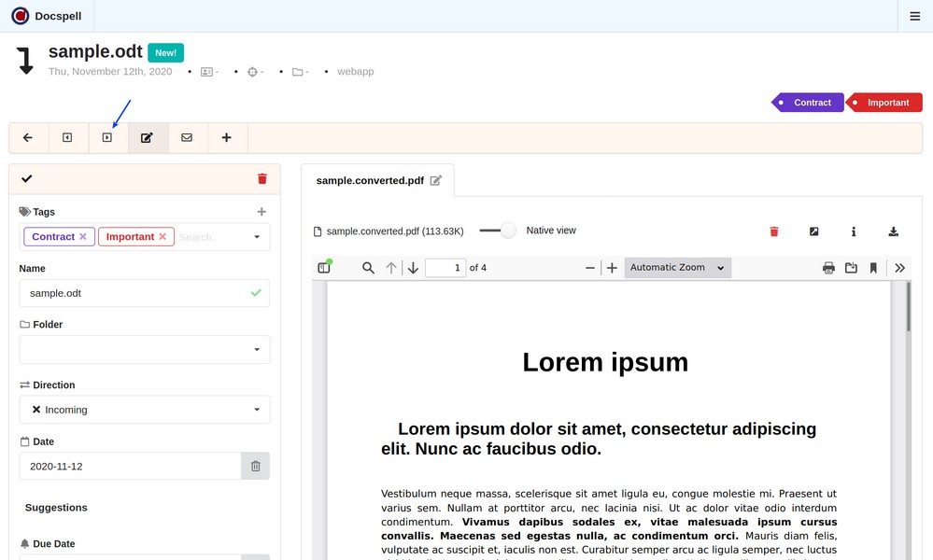Viewport: 933px width, 560px height.
Task: Click the Docspell home logo link
Action: tap(33, 16)
